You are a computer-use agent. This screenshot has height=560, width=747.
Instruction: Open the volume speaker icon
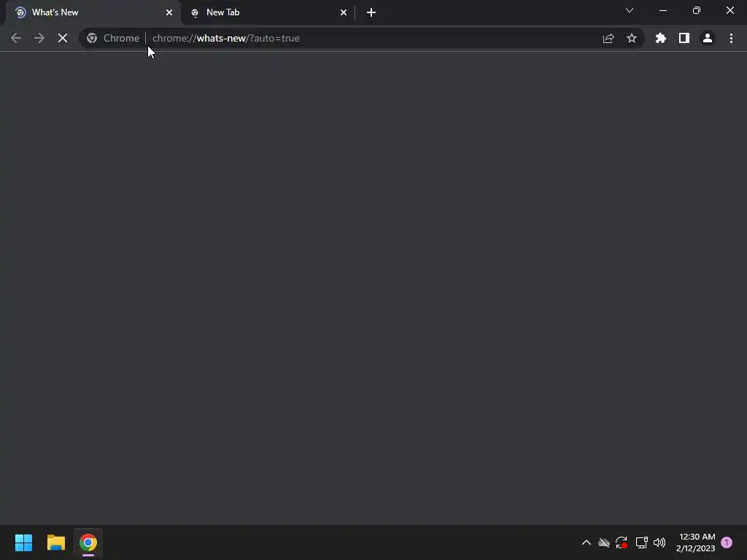click(659, 542)
